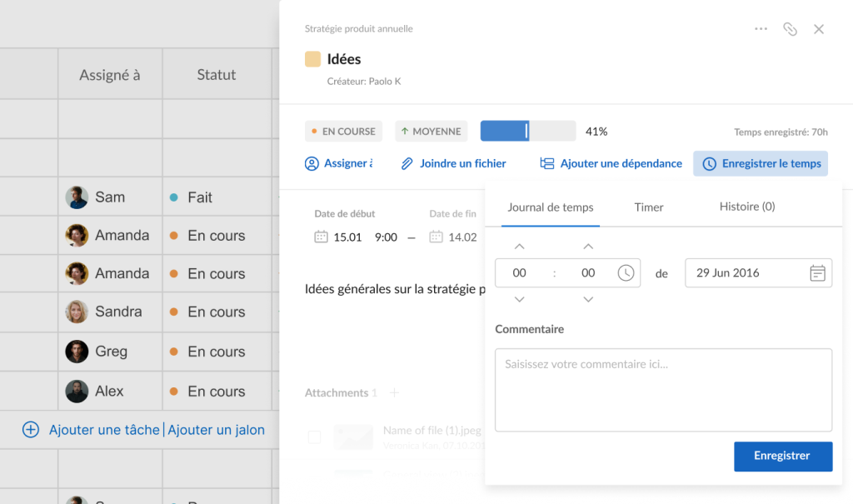Click Ajouter une dépendance
This screenshot has height=504, width=853.
[x=611, y=163]
